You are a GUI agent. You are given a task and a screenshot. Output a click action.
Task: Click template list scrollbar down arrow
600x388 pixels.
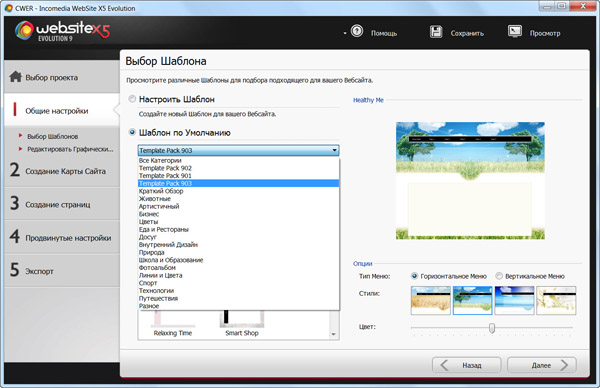[x=333, y=334]
